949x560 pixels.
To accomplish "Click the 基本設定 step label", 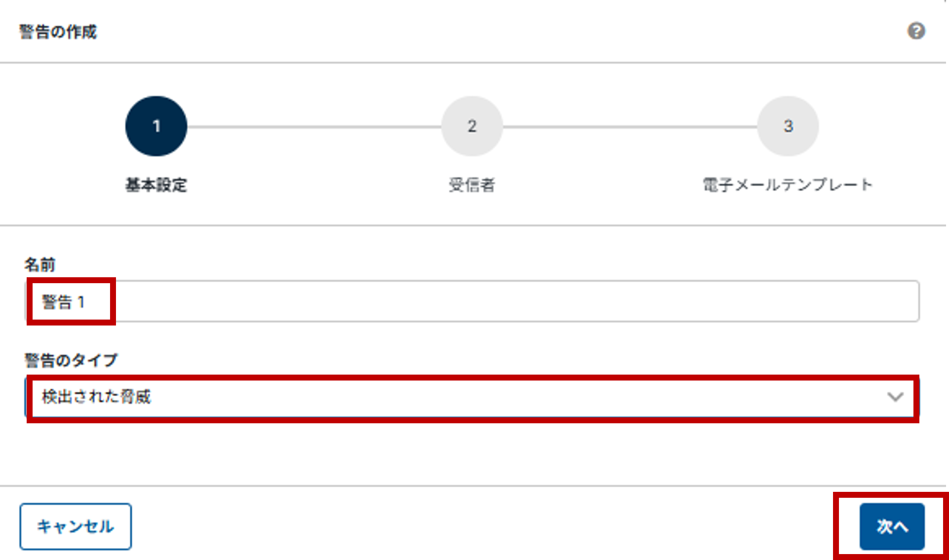I will point(156,185).
